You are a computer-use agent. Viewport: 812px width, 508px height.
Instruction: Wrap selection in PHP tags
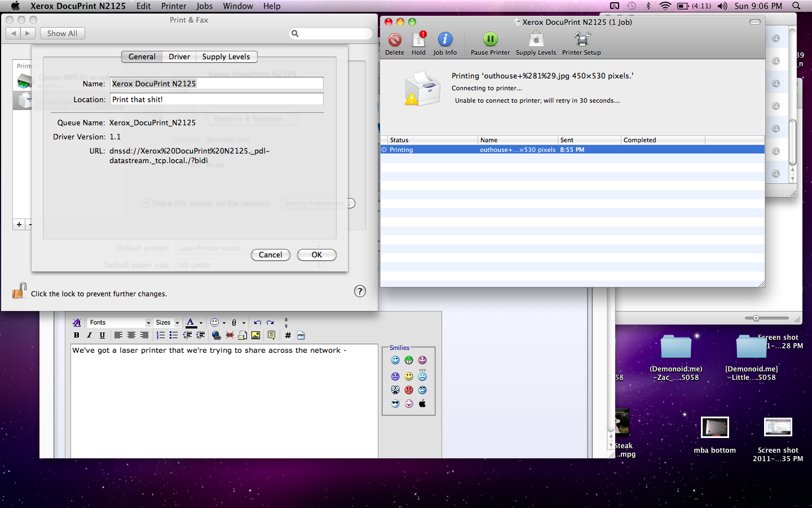pos(301,335)
